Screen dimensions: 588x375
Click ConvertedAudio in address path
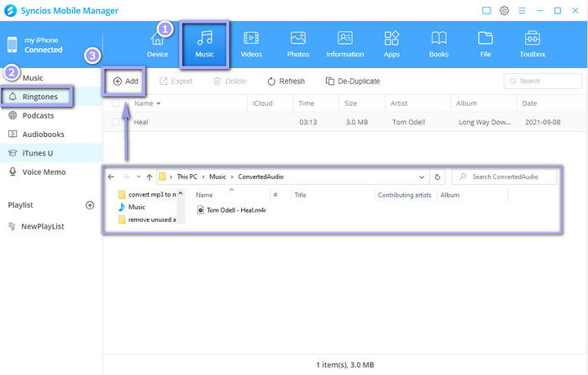coord(260,177)
